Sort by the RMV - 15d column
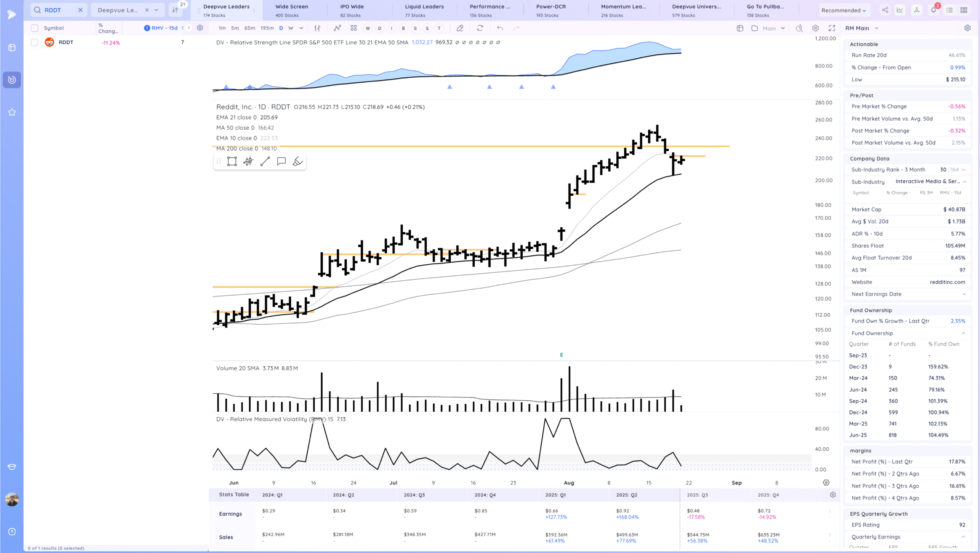The width and height of the screenshot is (980, 553). pyautogui.click(x=164, y=28)
